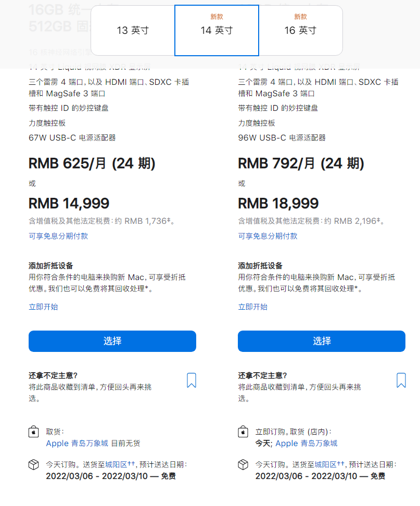The image size is (420, 506).
Task: Click the delivery box icon under RMB 14,999 model
Action: click(x=33, y=464)
